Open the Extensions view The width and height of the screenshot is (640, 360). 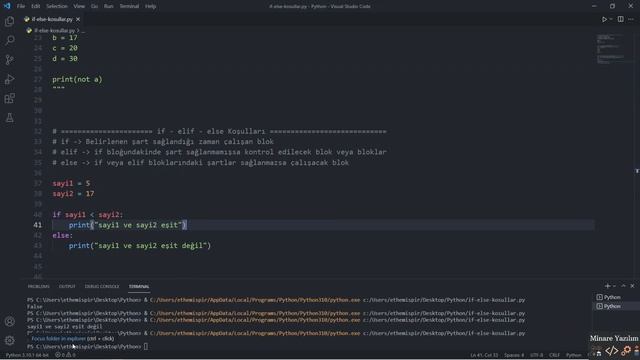[x=9, y=98]
